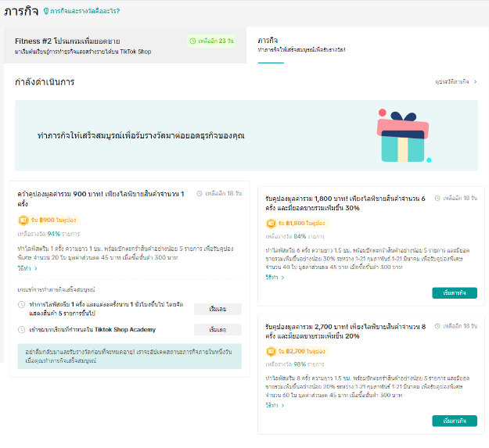The height and width of the screenshot is (448, 489).
Task: Click the chevron next to ดูประวัติภารกิจ
Action: click(x=475, y=81)
